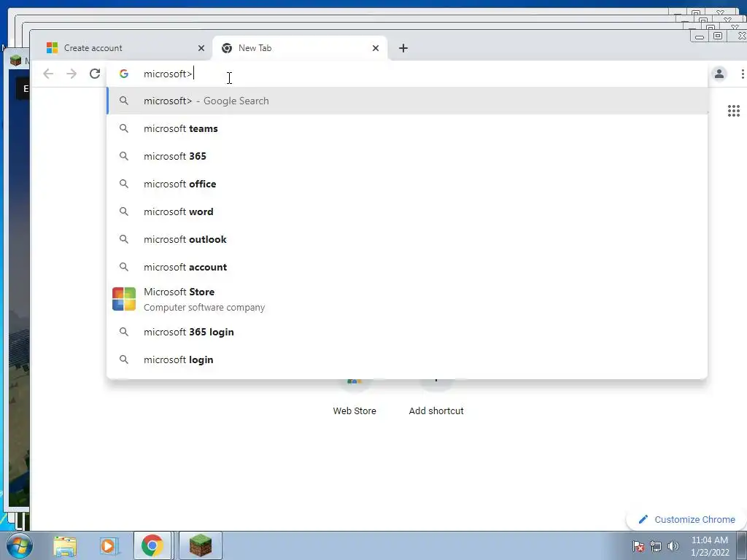Open the Chrome profile avatar
This screenshot has width=747, height=560.
coord(719,74)
